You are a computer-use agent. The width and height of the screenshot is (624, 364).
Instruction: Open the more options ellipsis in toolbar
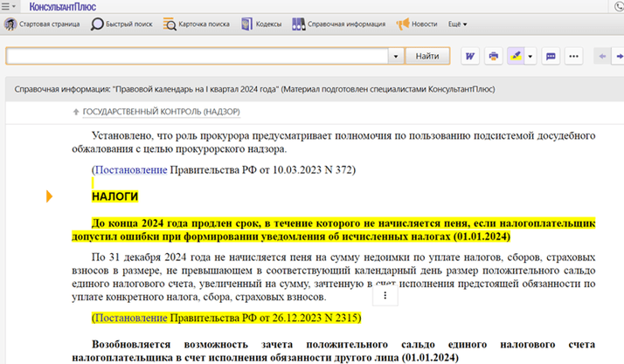(573, 56)
